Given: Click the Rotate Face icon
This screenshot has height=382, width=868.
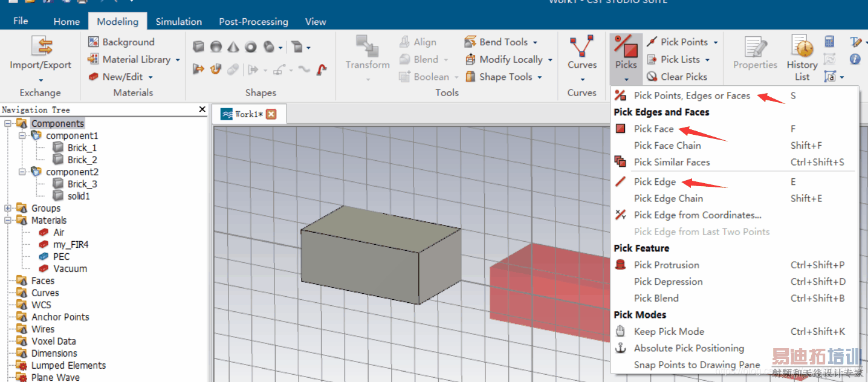Looking at the screenshot, I should coord(216,70).
